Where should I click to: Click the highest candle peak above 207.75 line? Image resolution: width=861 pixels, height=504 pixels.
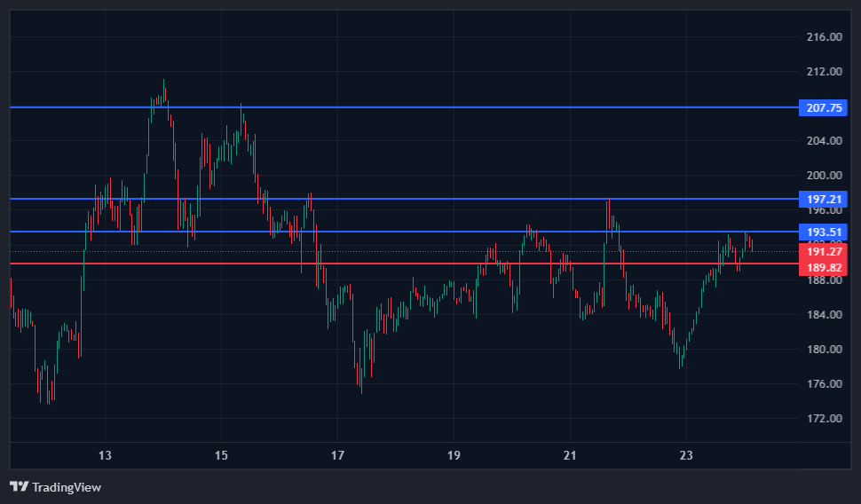[163, 82]
